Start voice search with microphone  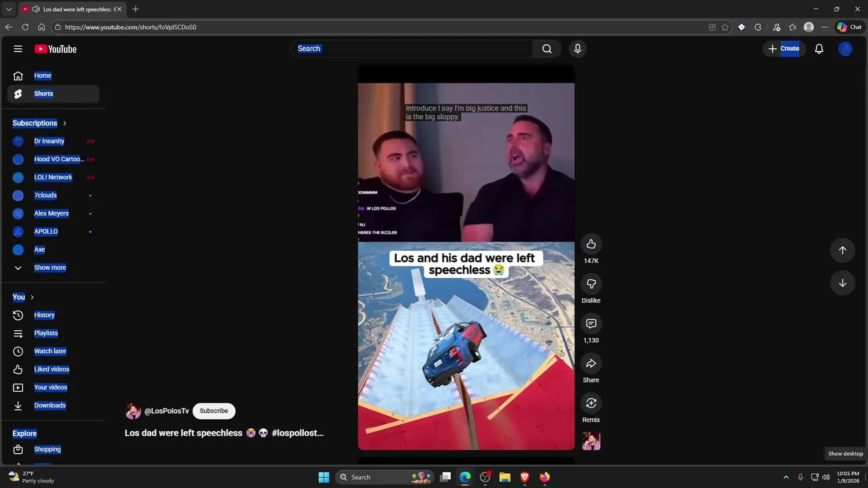pos(578,49)
